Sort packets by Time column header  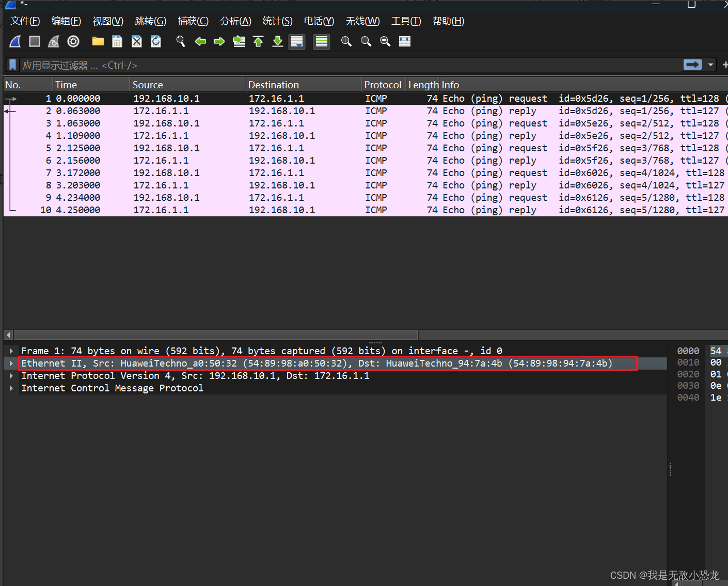point(91,85)
